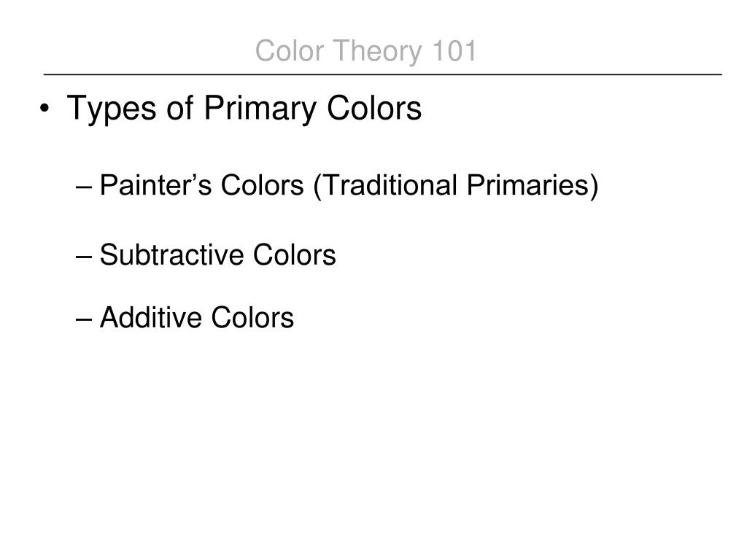This screenshot has height=560, width=747.
Task: Click the horizontal rule under the title
Action: 382,75
